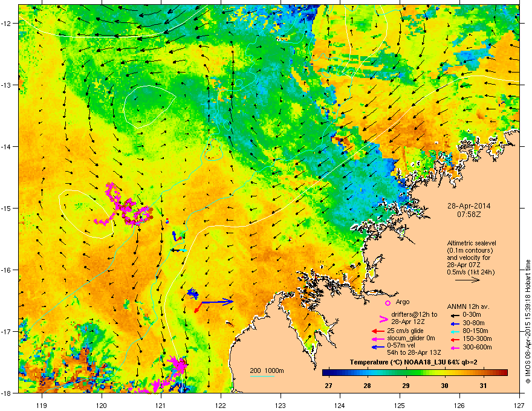Click the blue 0-57m vel arrow in legend
Image resolution: width=532 pixels, height=411 pixels.
point(378,347)
